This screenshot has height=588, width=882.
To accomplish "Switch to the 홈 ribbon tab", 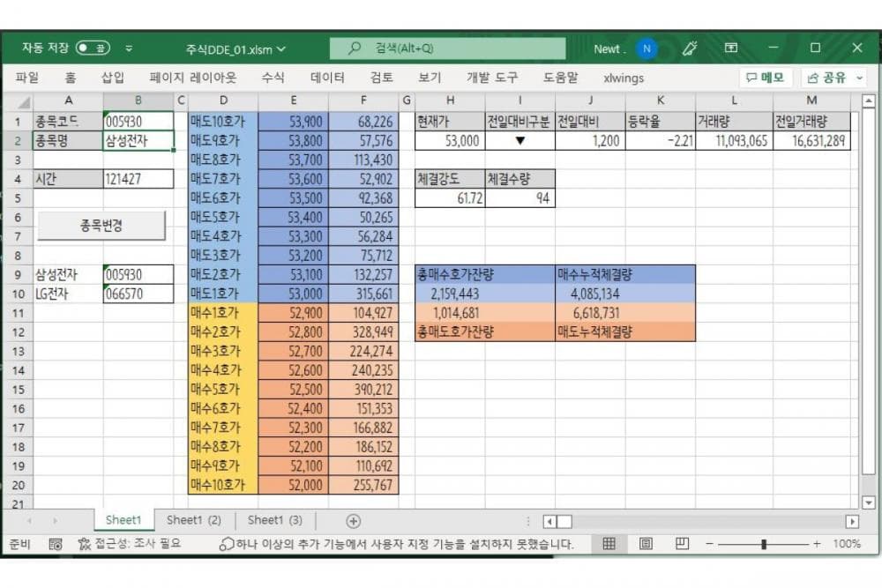I will point(71,78).
